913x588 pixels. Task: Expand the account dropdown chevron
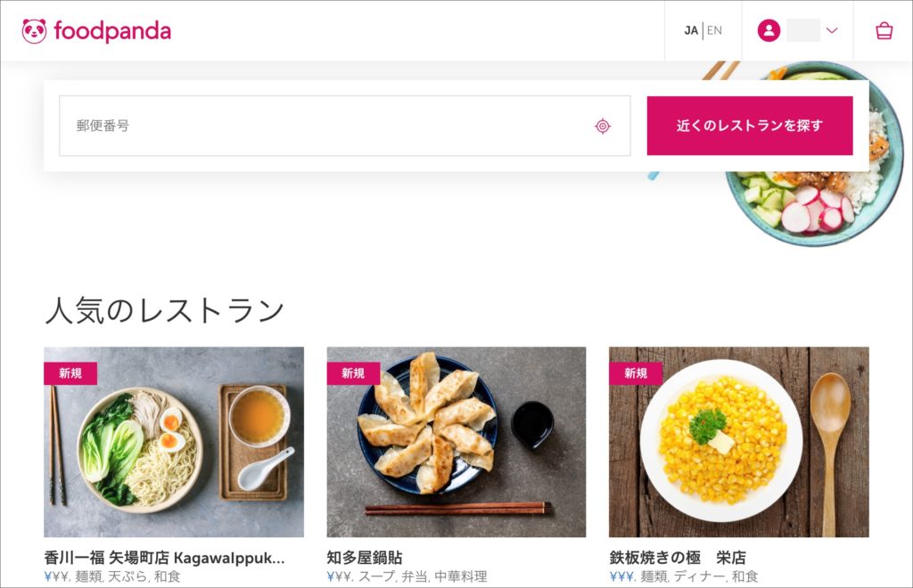point(832,31)
